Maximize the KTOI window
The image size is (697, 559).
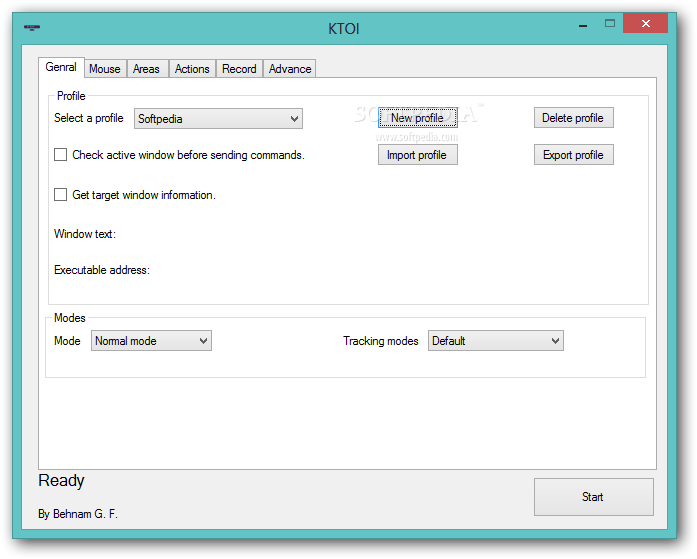click(610, 24)
